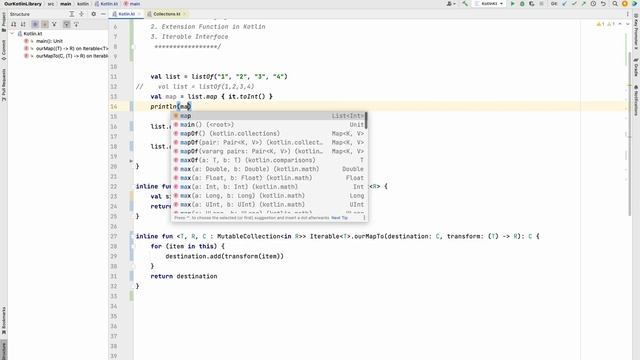Open the user account dropdown in toolbar
This screenshot has height=360, width=640.
451,4
